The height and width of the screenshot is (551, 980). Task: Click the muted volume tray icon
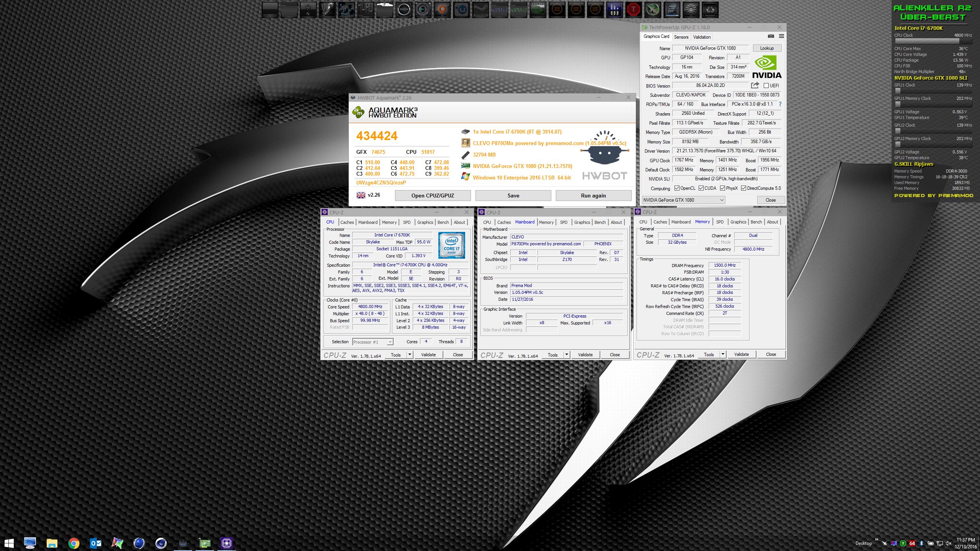point(948,543)
